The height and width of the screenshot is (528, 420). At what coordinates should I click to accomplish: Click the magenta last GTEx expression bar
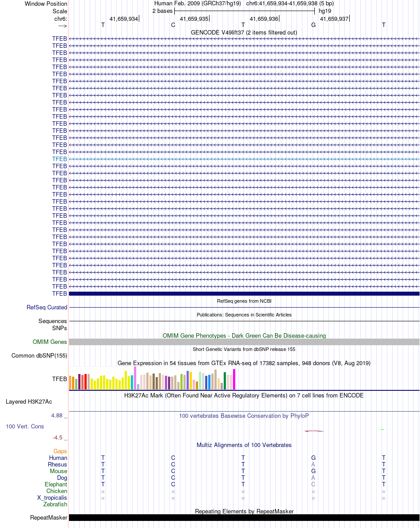[x=234, y=379]
